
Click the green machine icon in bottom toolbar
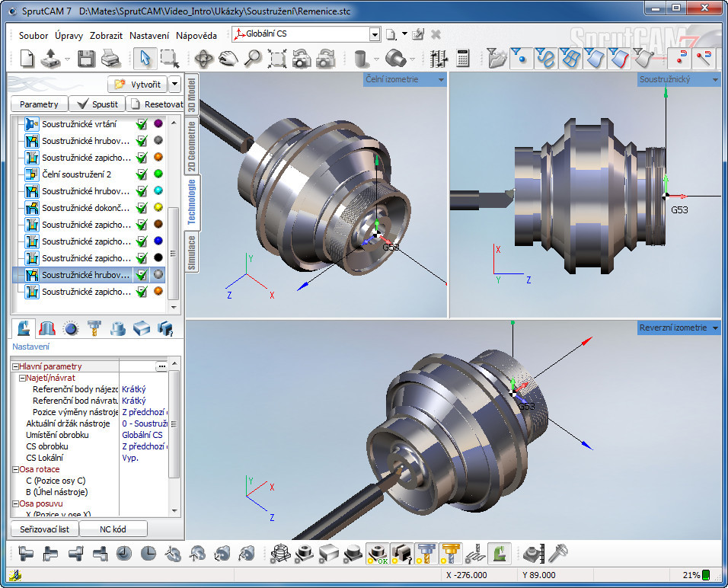500,554
